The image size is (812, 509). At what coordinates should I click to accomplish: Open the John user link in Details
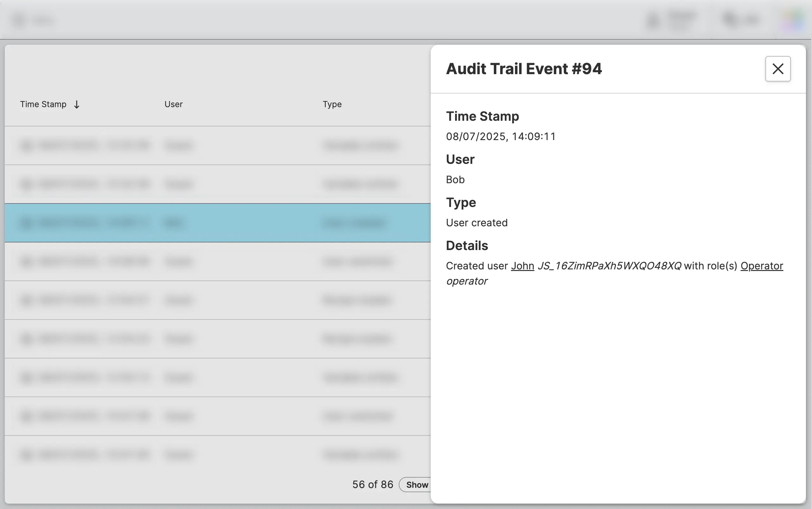point(522,266)
